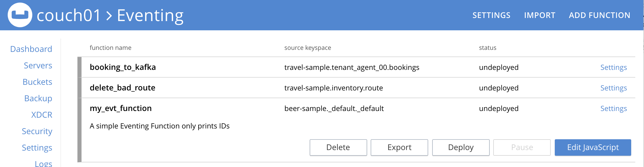Click the Couchbase logo icon

point(20,15)
